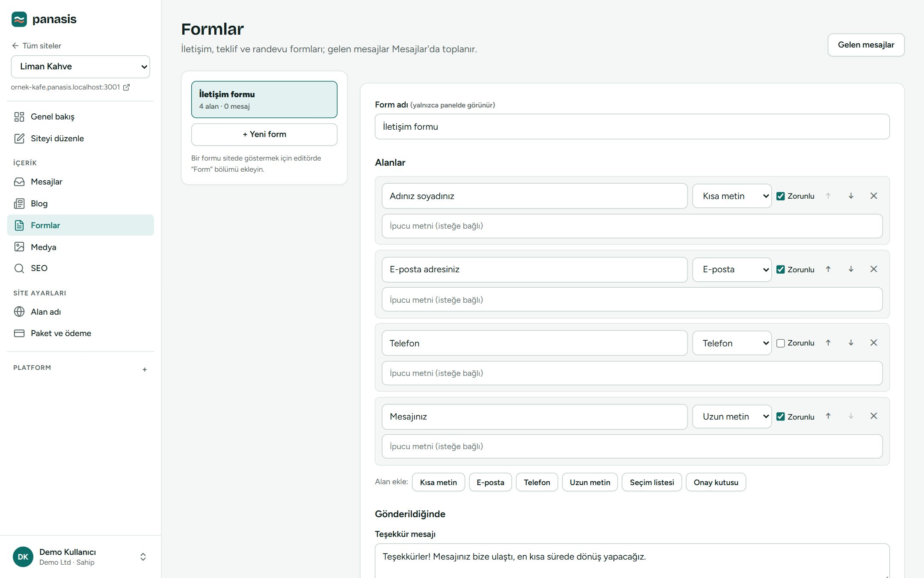This screenshot has height=578, width=924.
Task: Toggle Zorunlu checkbox for Mesajınız
Action: coord(781,417)
